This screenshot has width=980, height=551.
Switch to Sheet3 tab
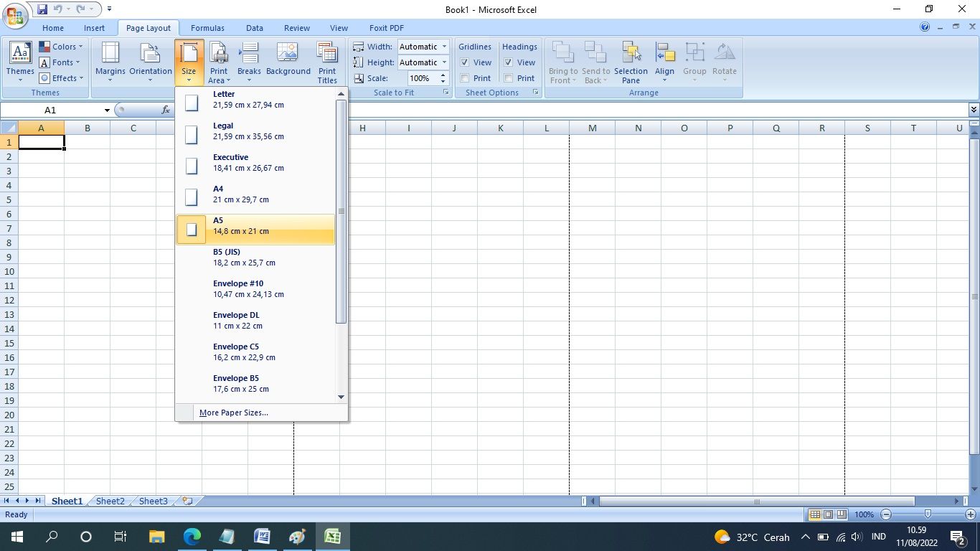[154, 501]
